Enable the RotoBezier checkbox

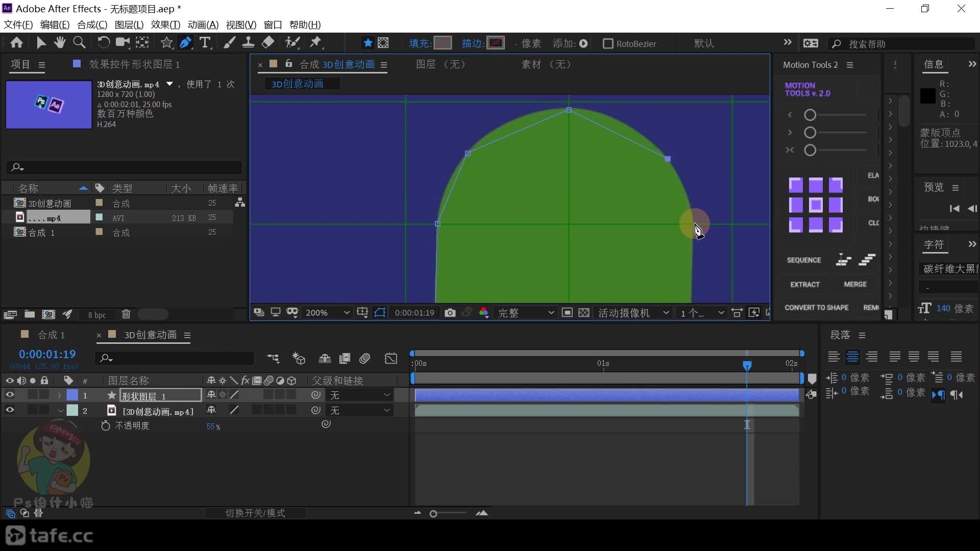(x=608, y=44)
